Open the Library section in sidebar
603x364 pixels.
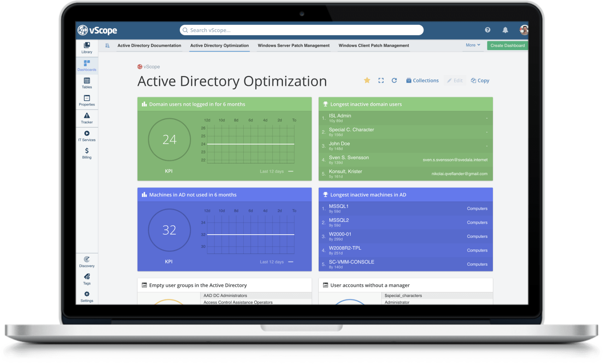tap(87, 48)
